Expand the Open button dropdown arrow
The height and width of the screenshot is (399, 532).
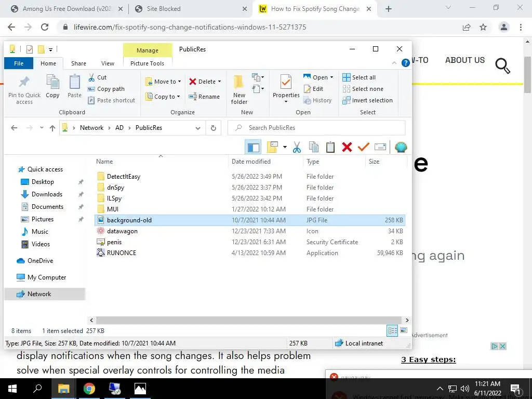coord(331,78)
